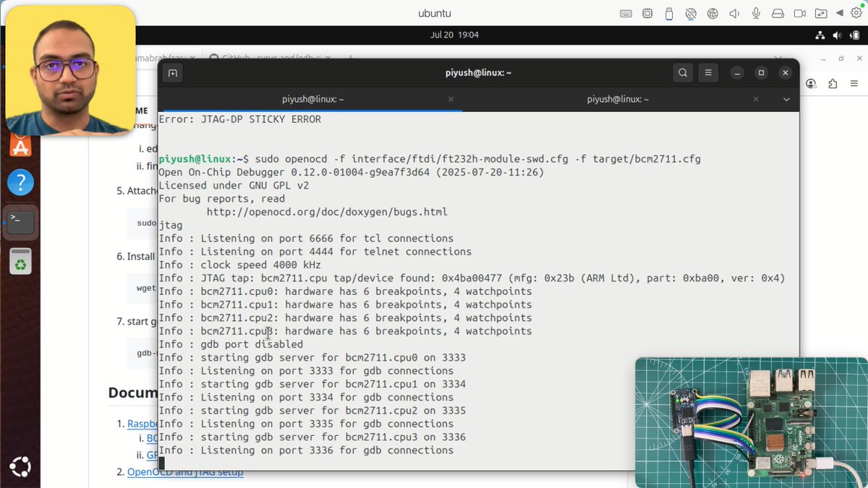Close the terminal window

click(x=784, y=73)
